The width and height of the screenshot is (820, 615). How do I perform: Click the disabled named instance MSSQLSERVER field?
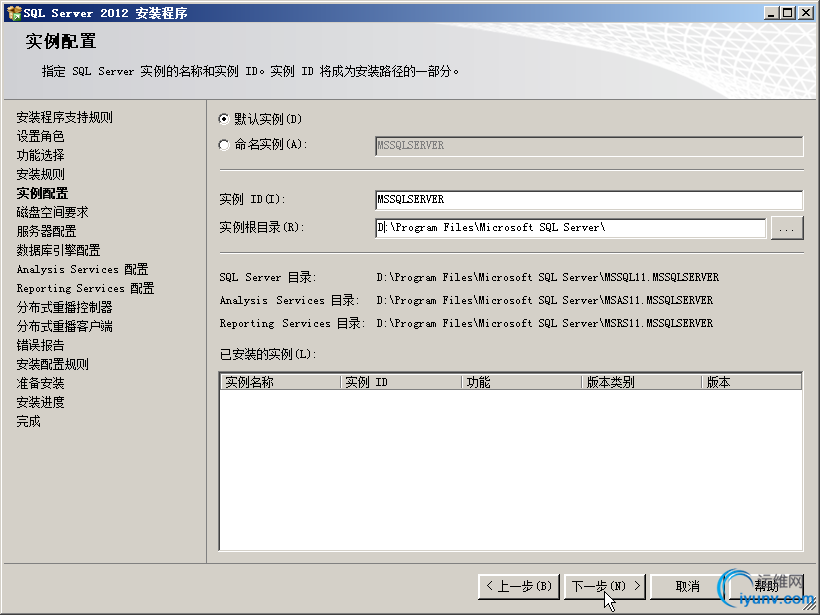tap(589, 146)
